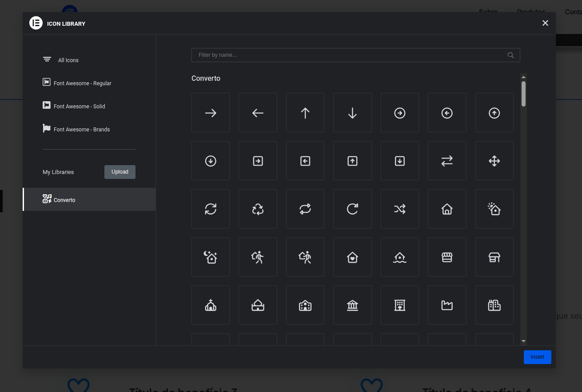Click the scrollbar down arrow
This screenshot has height=392, width=582.
pyautogui.click(x=524, y=341)
